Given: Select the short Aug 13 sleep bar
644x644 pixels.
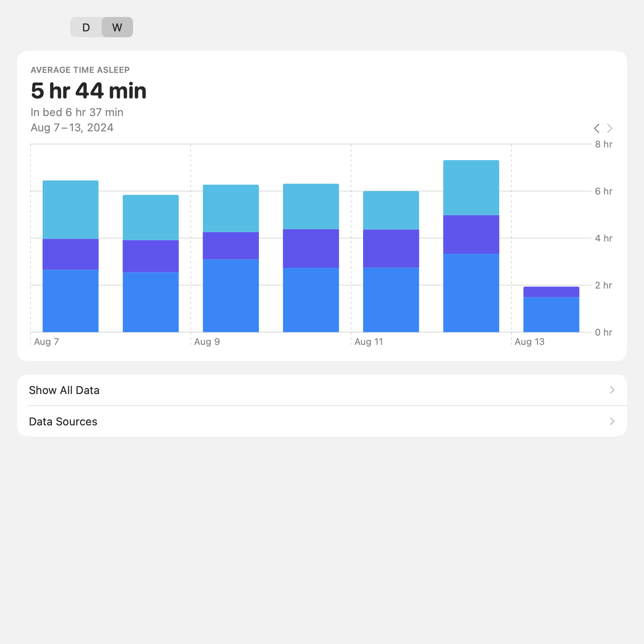Looking at the screenshot, I should click(551, 309).
